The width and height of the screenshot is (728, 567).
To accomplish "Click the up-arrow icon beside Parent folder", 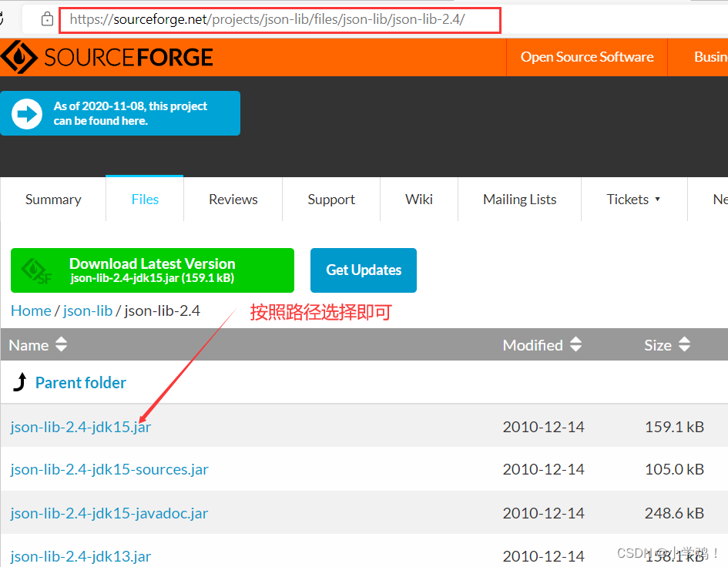I will 20,382.
